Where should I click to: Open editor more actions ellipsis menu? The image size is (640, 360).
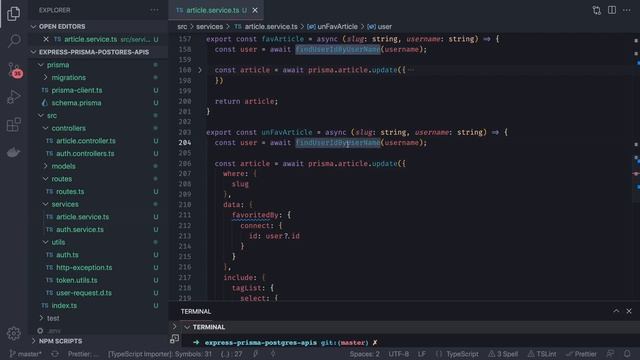[627, 10]
